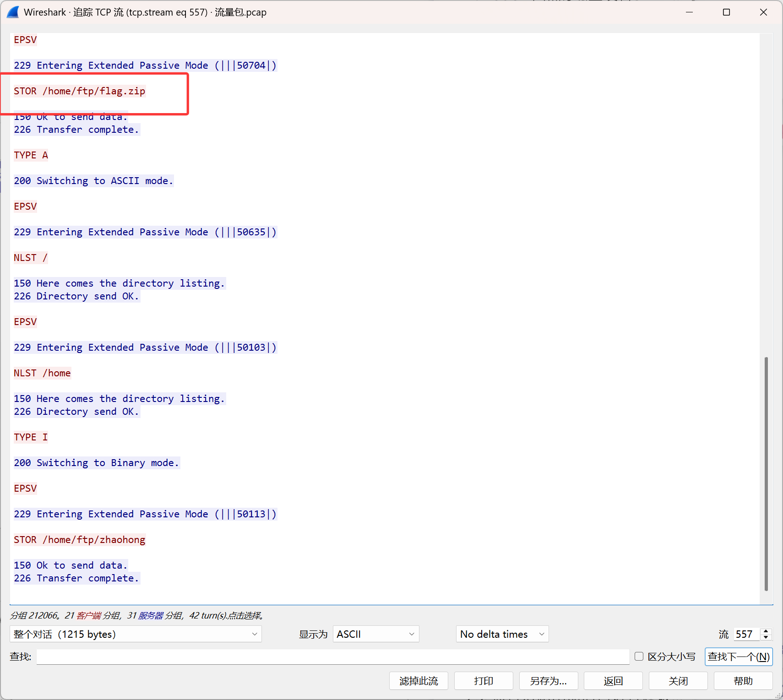Click the 200 Switching to ASCII mode line

tap(93, 181)
